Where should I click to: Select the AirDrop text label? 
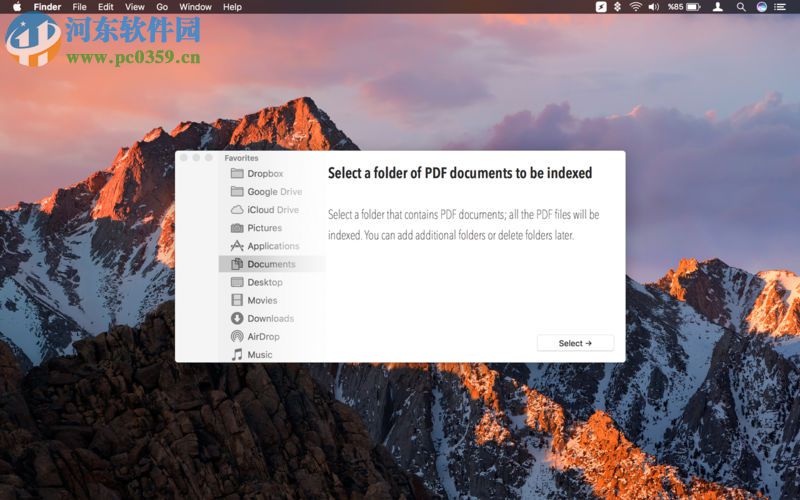263,336
